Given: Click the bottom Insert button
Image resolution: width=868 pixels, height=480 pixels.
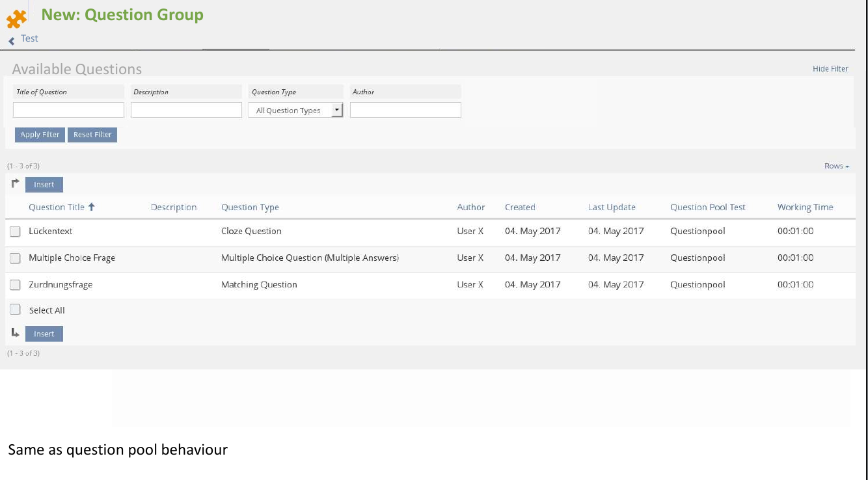Looking at the screenshot, I should (44, 334).
